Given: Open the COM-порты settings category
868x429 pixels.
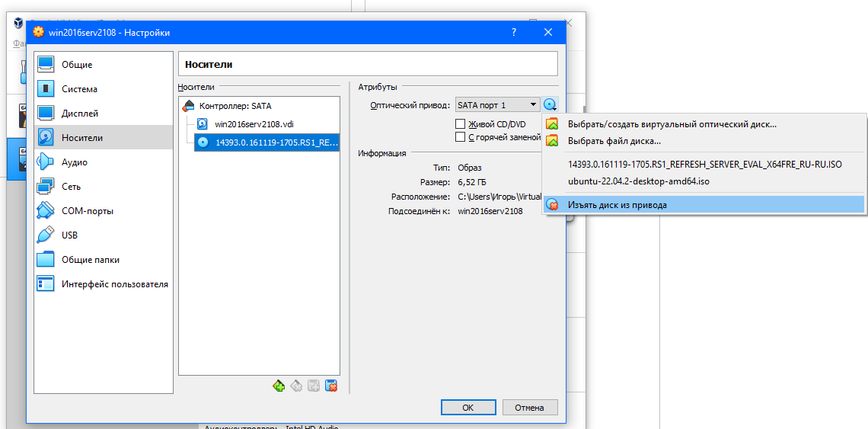Looking at the screenshot, I should [x=104, y=211].
